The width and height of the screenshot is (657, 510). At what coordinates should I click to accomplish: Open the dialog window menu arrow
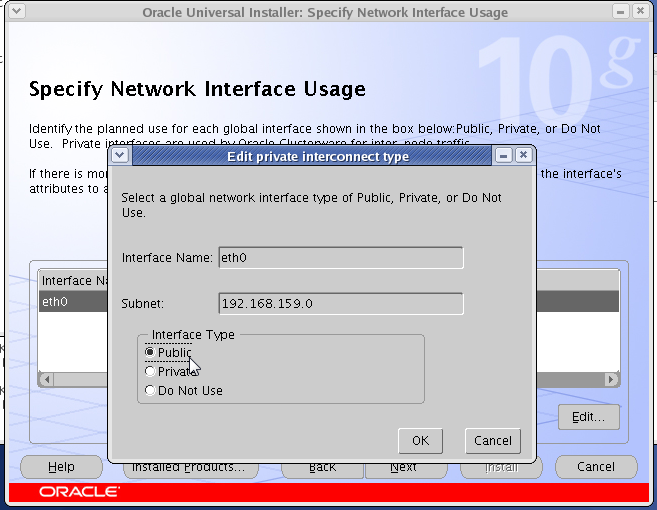coord(120,155)
